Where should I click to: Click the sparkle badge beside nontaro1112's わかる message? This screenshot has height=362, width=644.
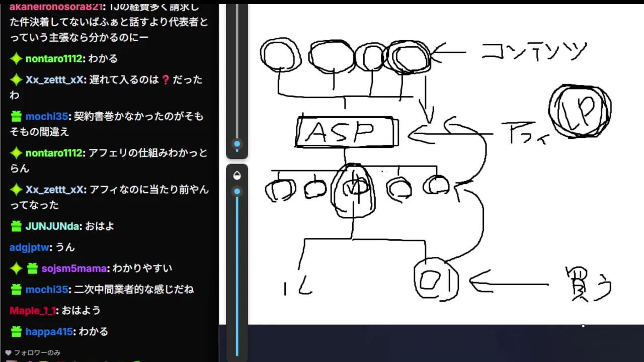(x=16, y=59)
